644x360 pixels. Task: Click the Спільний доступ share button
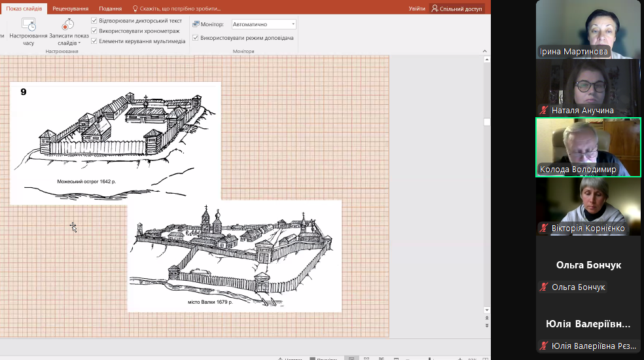(x=457, y=9)
